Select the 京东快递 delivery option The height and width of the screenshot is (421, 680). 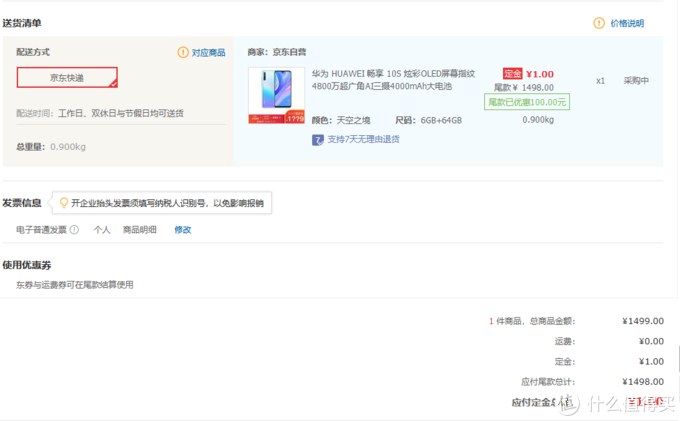(67, 78)
